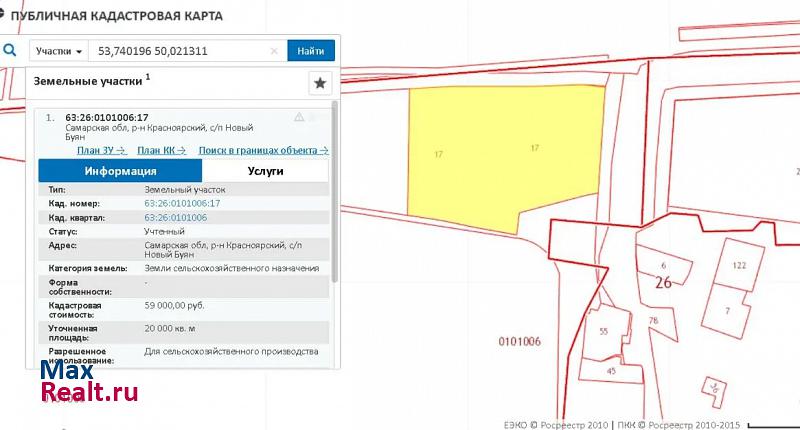
Task: Switch to the Услуги tab
Action: [265, 171]
